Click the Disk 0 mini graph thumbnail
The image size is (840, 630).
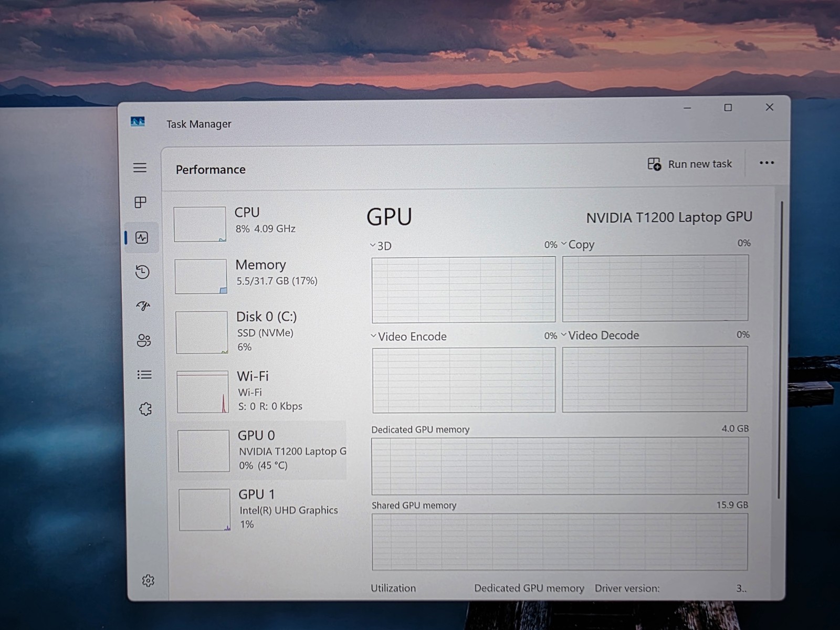[x=202, y=332]
